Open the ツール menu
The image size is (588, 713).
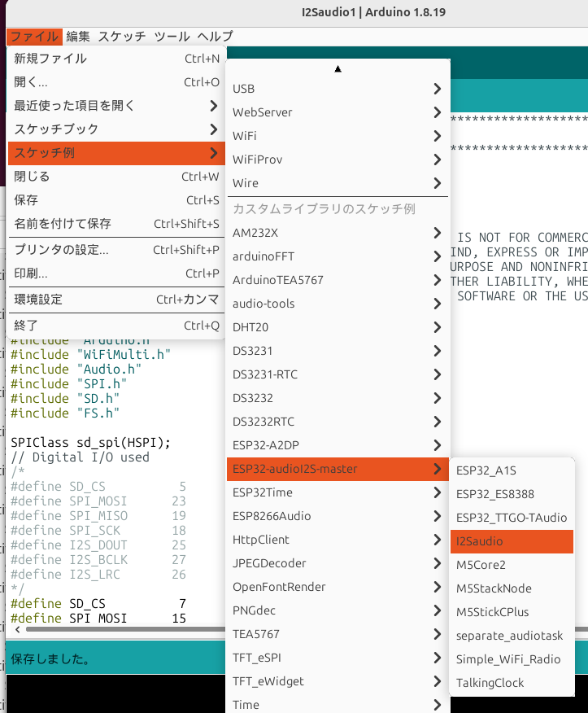172,37
